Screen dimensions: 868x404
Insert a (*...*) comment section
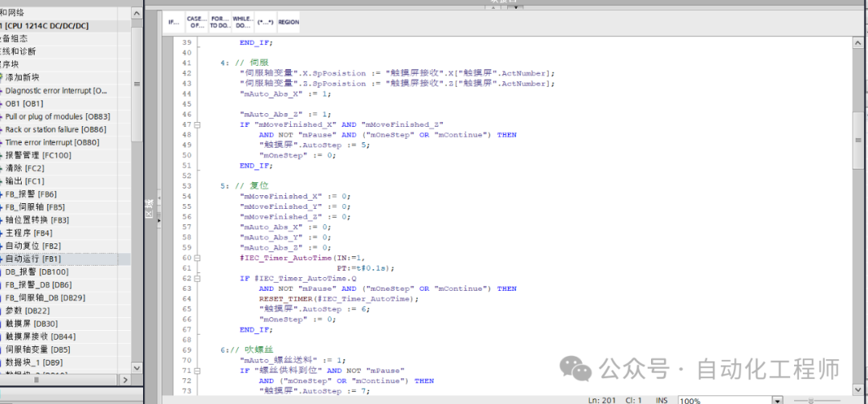click(265, 22)
